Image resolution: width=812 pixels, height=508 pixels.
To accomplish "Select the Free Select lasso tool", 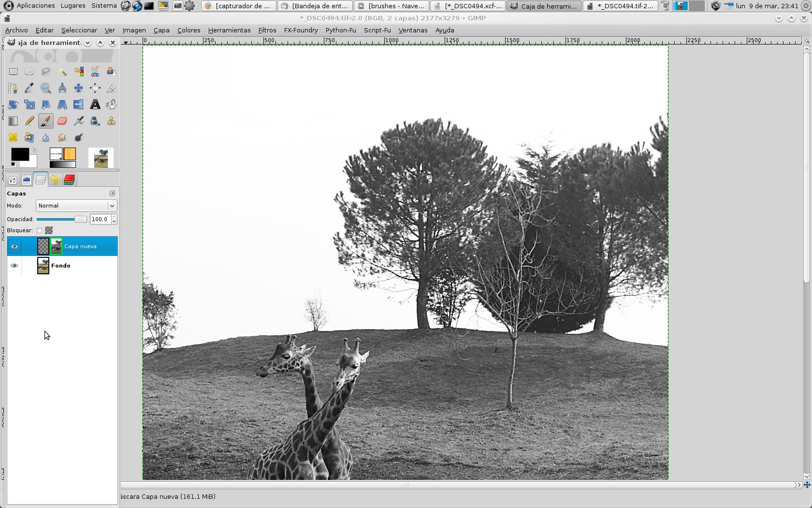I will tap(46, 72).
